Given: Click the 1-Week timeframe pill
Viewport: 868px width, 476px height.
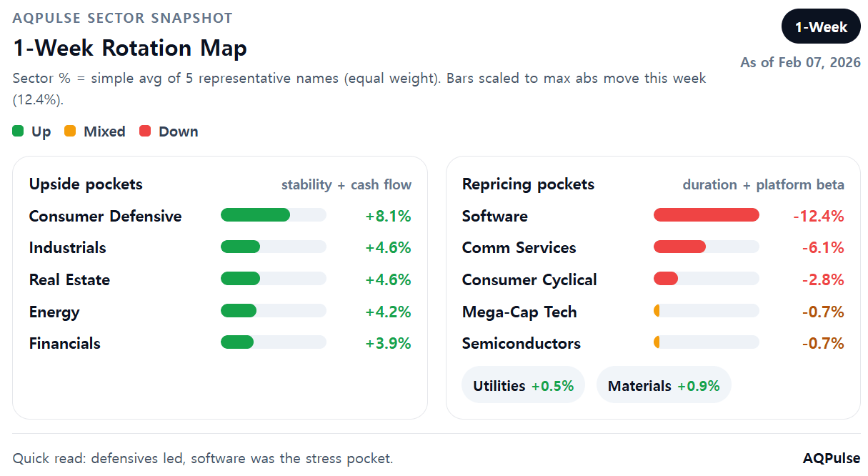Looking at the screenshot, I should (x=821, y=27).
